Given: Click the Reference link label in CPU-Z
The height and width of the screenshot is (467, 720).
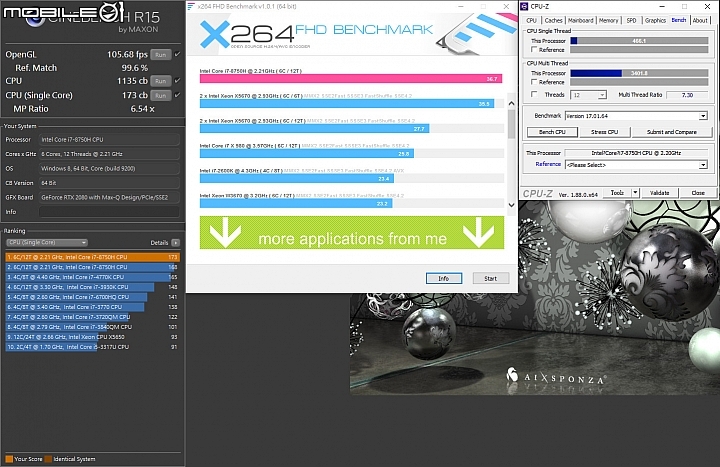Looking at the screenshot, I should click(548, 164).
